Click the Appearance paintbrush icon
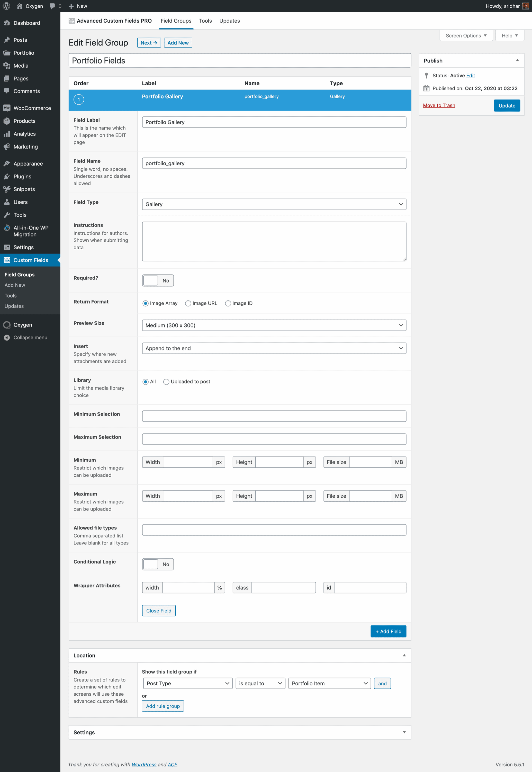532x772 pixels. coord(7,164)
